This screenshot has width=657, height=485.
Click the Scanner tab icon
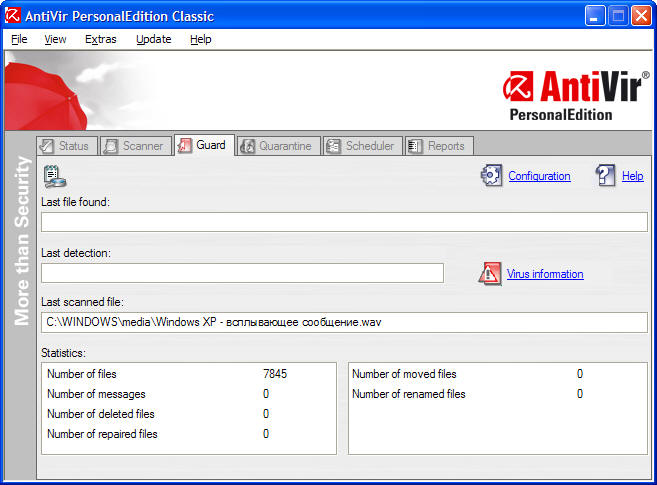(111, 146)
